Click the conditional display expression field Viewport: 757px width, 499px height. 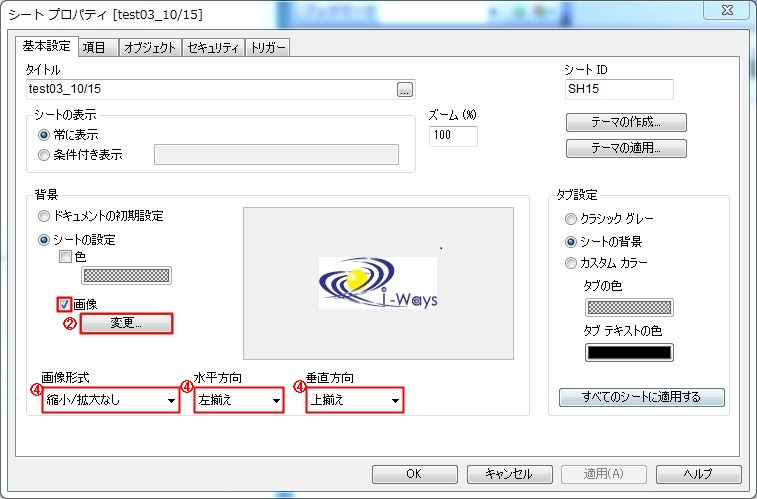coord(276,154)
